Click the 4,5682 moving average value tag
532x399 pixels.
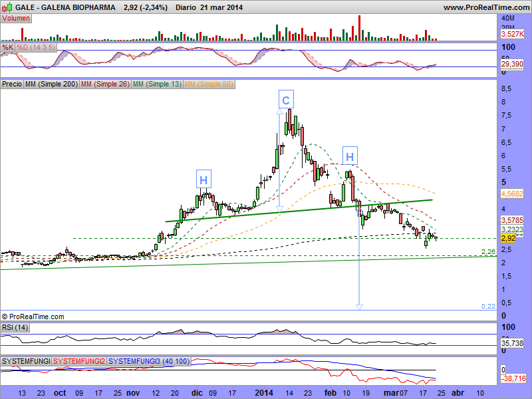point(512,194)
